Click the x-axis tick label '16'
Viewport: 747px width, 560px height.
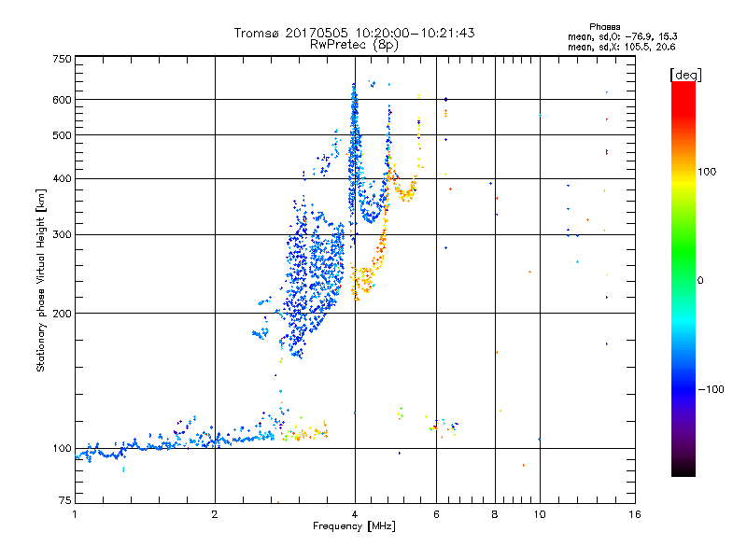(635, 514)
